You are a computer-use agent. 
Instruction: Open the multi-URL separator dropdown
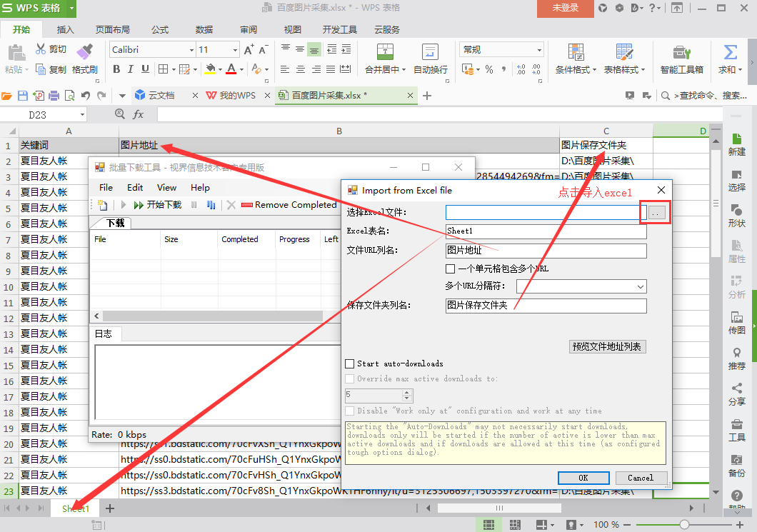(x=640, y=286)
